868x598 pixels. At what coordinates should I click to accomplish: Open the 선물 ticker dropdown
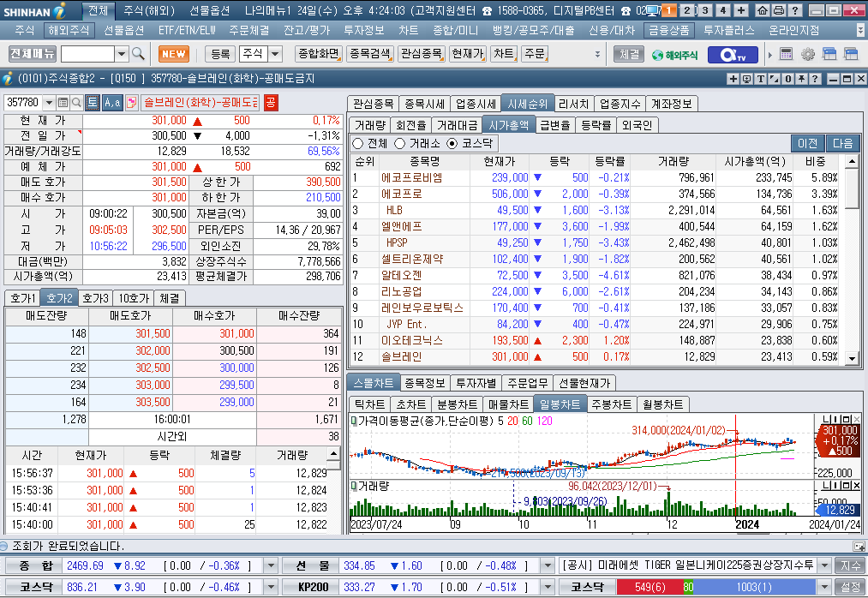pyautogui.click(x=547, y=565)
